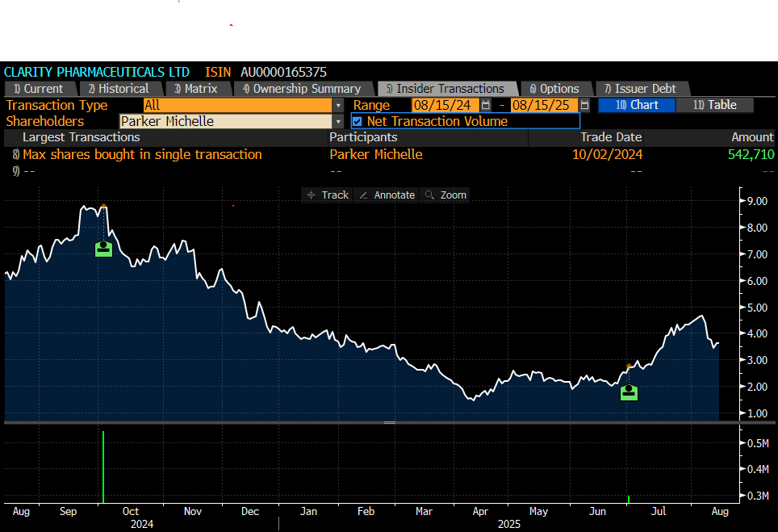
Task: Open the end date calendar picker icon
Action: (585, 105)
